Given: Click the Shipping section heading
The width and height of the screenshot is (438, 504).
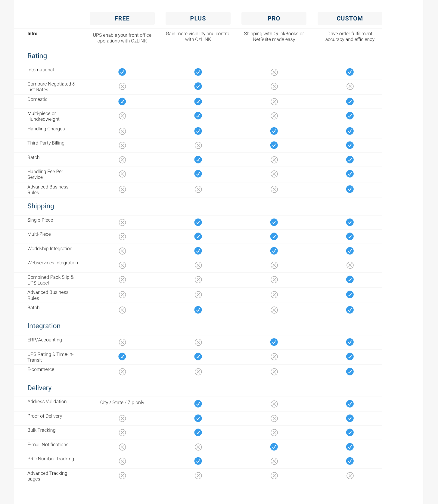Looking at the screenshot, I should (x=41, y=206).
